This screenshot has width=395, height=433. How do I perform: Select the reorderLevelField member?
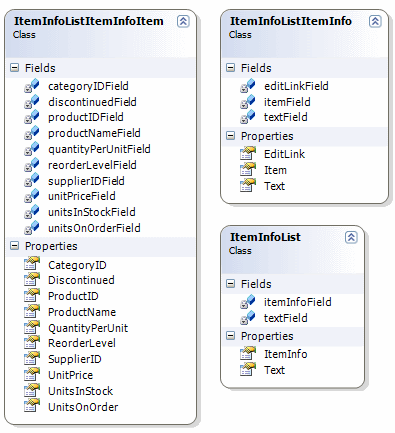[92, 165]
